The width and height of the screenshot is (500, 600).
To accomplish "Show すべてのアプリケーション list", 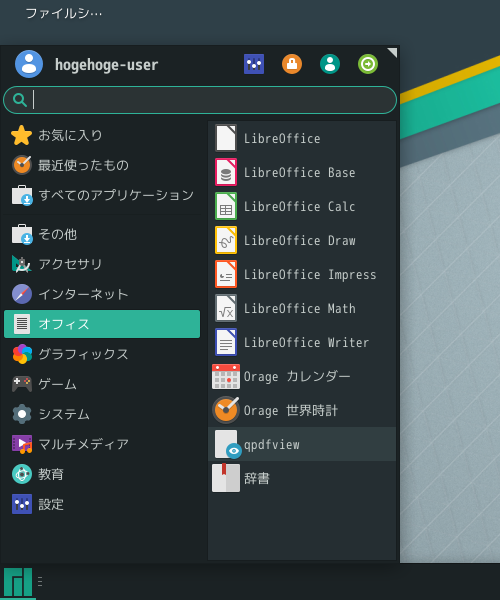I will click(x=102, y=195).
